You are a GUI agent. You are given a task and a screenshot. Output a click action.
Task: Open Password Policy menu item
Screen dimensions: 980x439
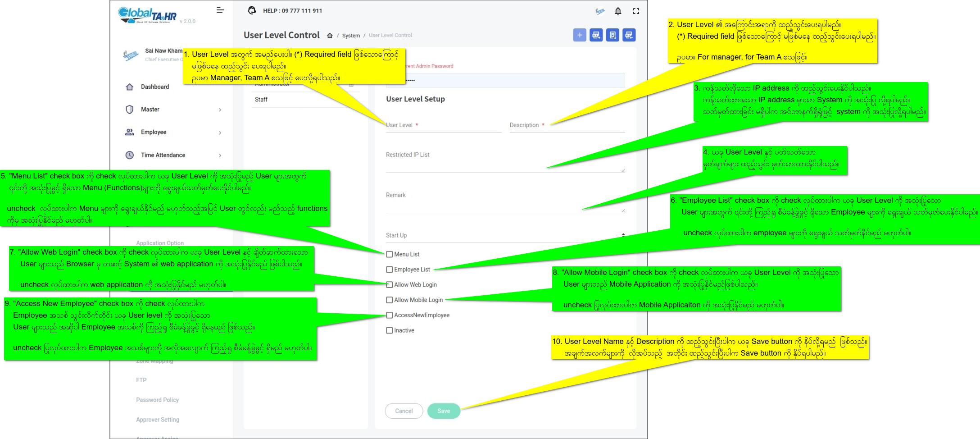point(157,400)
